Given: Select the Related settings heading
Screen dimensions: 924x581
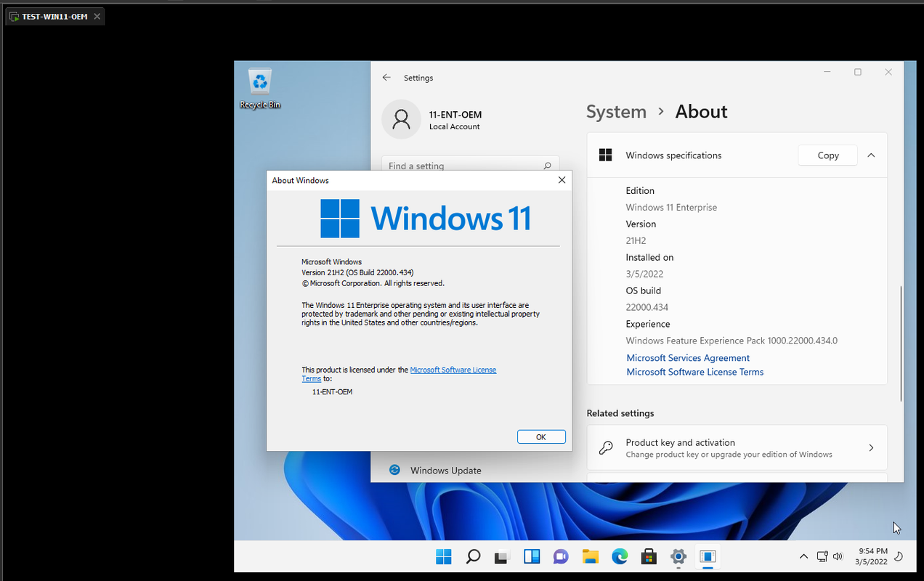Looking at the screenshot, I should point(620,413).
